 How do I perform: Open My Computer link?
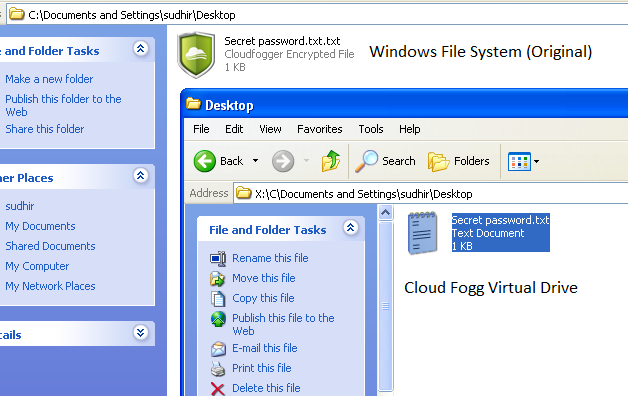point(37,266)
